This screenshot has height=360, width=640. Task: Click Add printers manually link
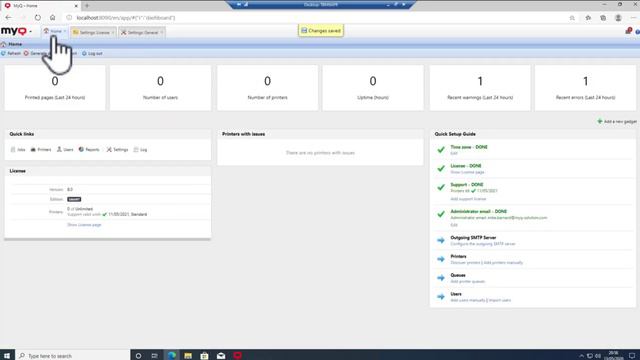tap(503, 263)
